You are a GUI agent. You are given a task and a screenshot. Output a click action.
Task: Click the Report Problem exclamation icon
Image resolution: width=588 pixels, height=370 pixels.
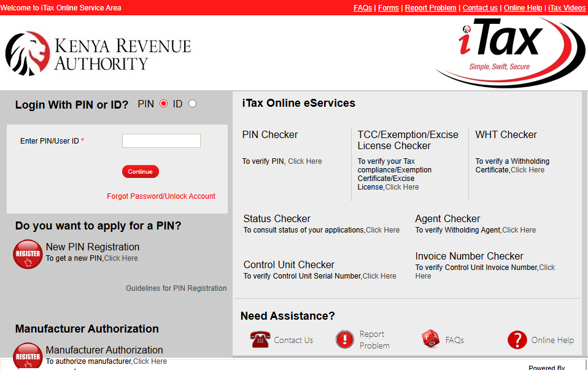point(345,339)
